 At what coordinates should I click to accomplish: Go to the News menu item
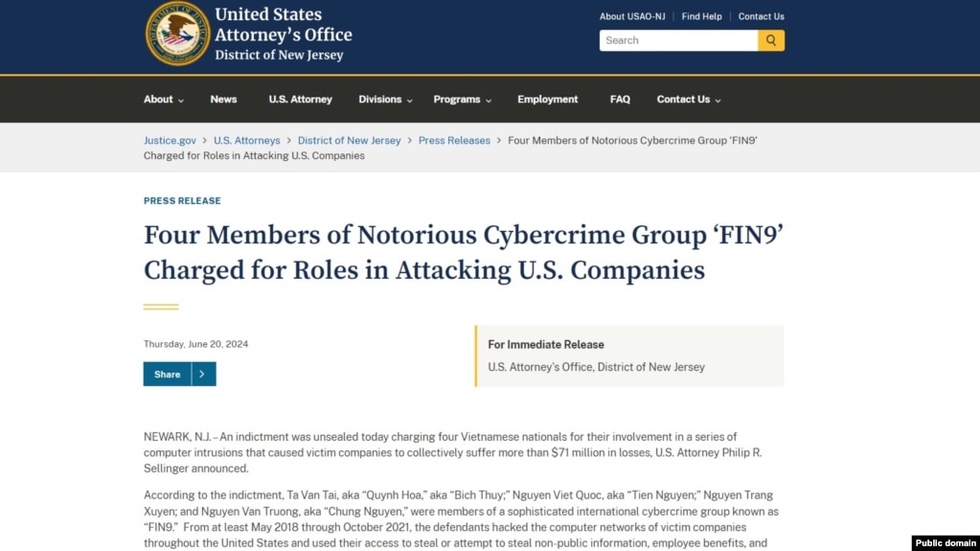coord(223,100)
